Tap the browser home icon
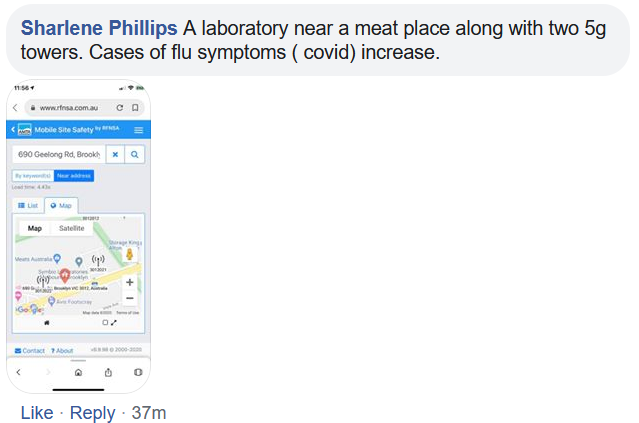The width and height of the screenshot is (639, 423). coord(78,372)
